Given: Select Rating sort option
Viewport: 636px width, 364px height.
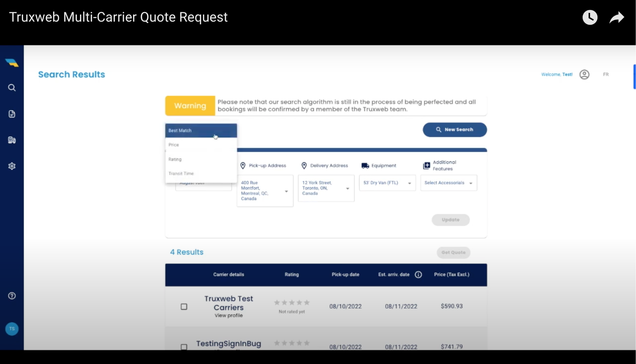Looking at the screenshot, I should [201, 159].
